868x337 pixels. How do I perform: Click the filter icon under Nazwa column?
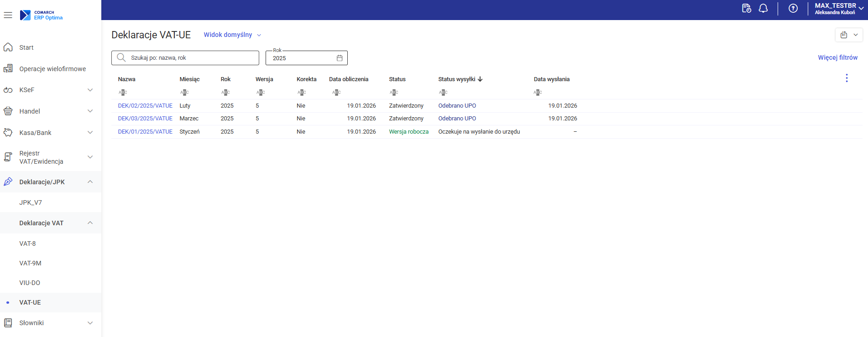(123, 93)
